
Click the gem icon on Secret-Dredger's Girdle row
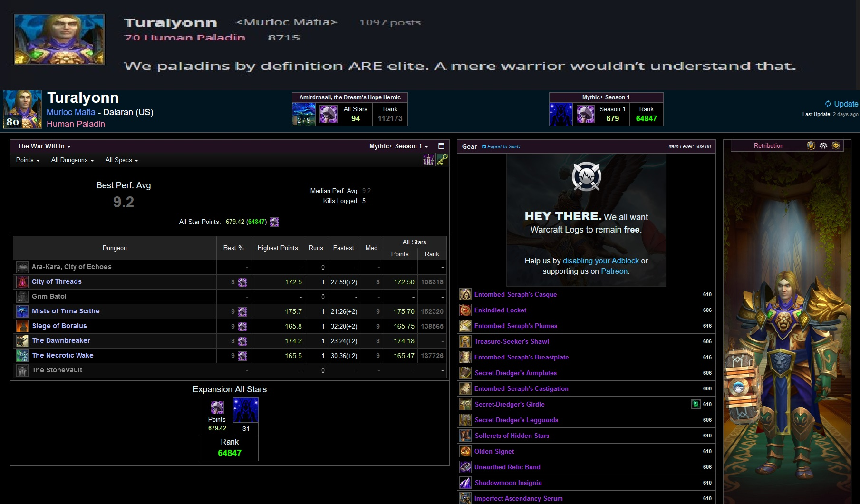tap(696, 404)
